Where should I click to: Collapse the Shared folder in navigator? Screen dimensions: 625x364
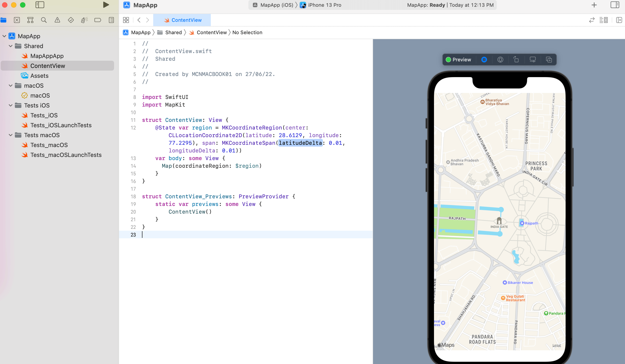tap(10, 46)
